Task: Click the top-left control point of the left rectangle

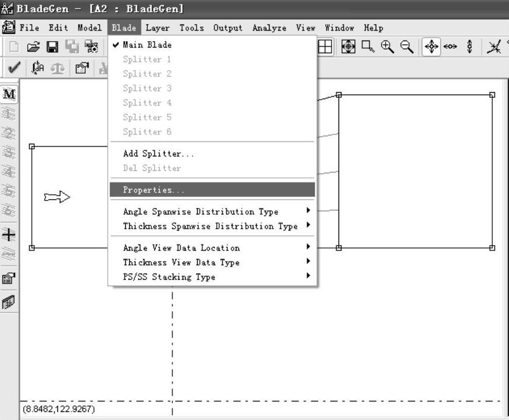Action: [32, 147]
